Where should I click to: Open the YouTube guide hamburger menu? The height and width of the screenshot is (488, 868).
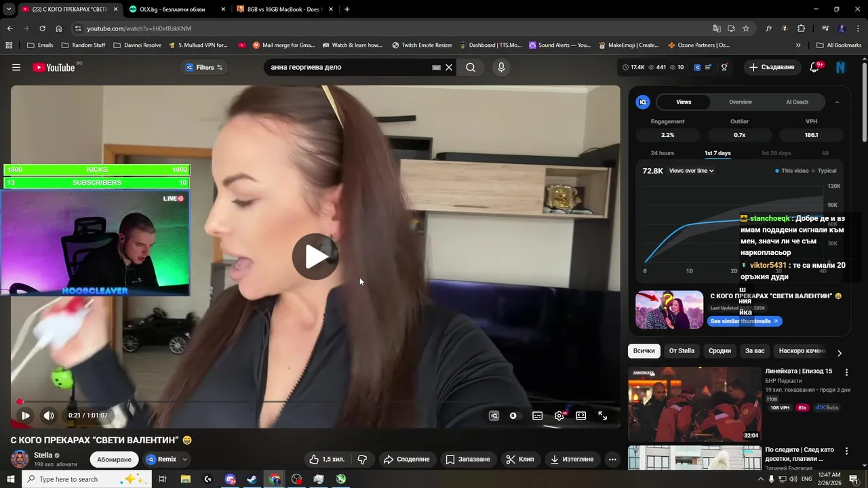16,67
